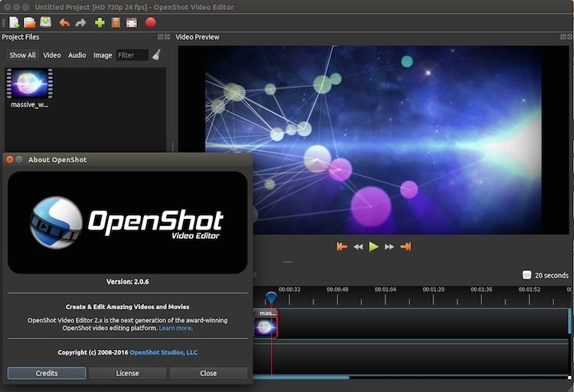Select the Image filter button
The height and width of the screenshot is (392, 574).
(103, 55)
